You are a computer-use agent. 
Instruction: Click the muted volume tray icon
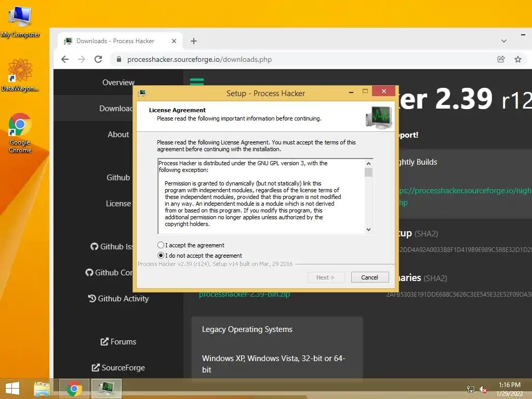[483, 389]
